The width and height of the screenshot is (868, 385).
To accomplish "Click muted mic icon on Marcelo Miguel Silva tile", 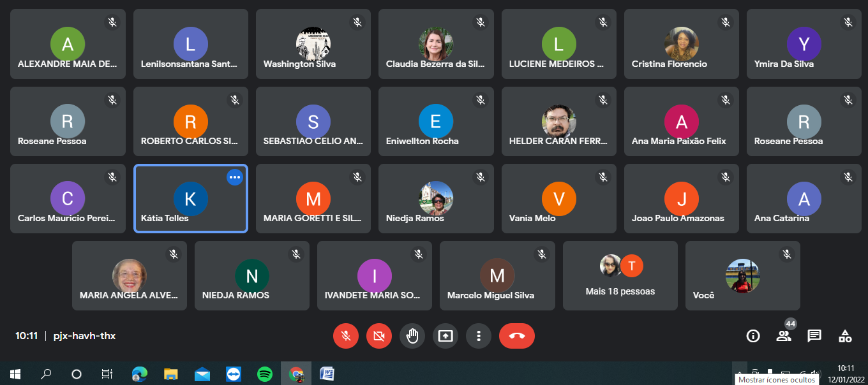I will pyautogui.click(x=542, y=254).
